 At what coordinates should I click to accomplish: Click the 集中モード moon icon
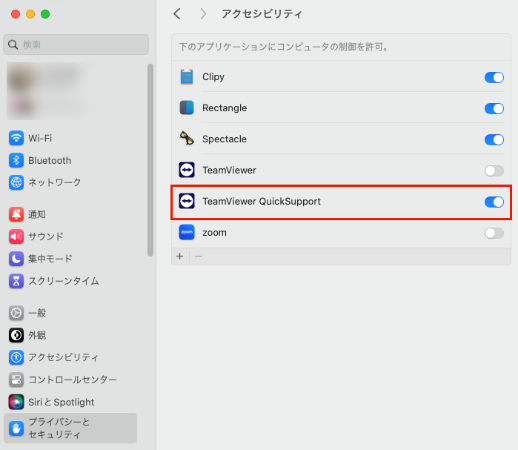pyautogui.click(x=16, y=259)
